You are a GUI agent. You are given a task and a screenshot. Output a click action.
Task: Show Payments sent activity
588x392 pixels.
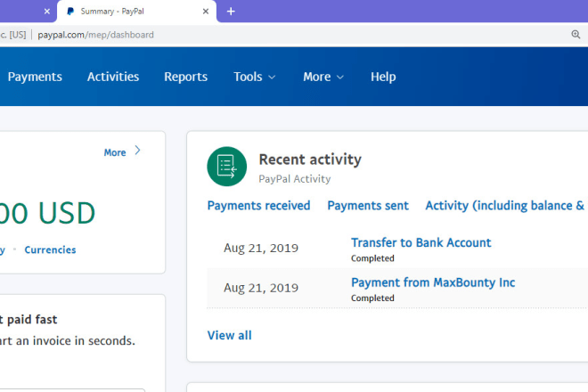tap(368, 206)
